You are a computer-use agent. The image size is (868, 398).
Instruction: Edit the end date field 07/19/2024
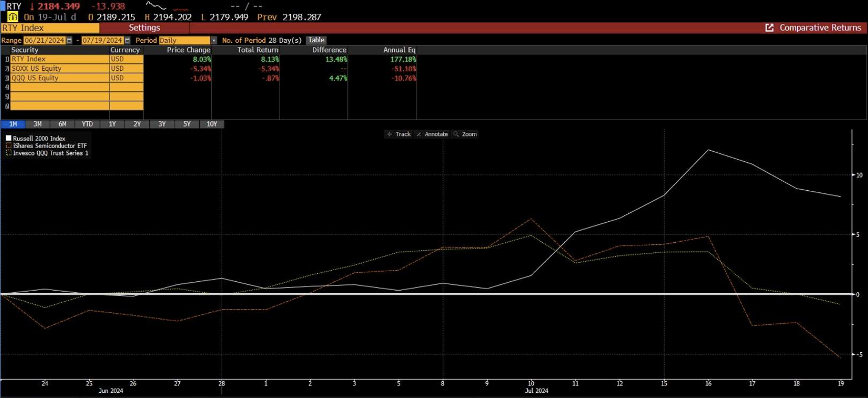(x=102, y=40)
